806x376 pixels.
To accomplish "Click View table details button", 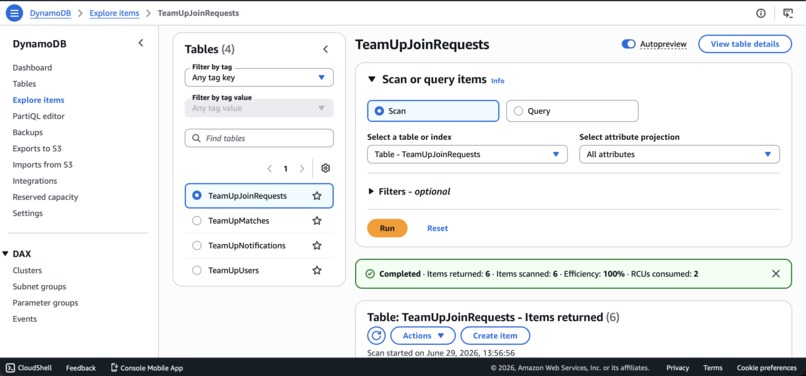I will click(x=745, y=44).
